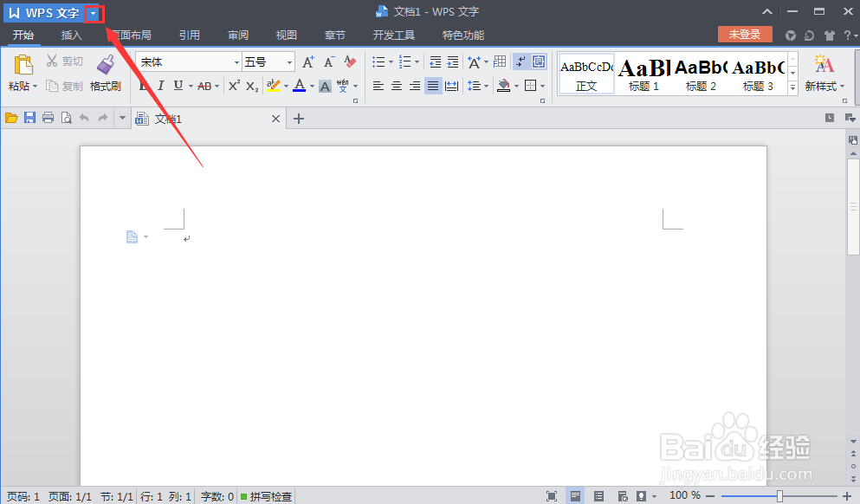The width and height of the screenshot is (860, 504).
Task: Open the 审阅 ribbon tab
Action: pos(237,36)
